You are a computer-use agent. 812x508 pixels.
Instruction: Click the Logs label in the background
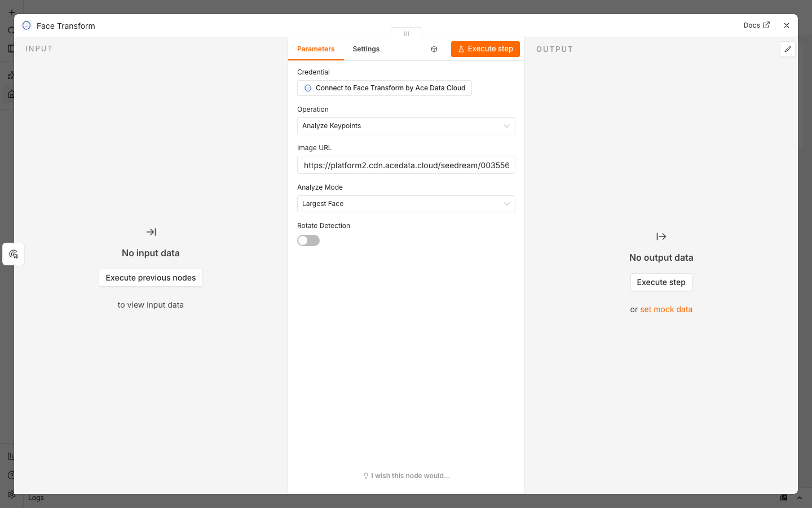[x=36, y=498]
